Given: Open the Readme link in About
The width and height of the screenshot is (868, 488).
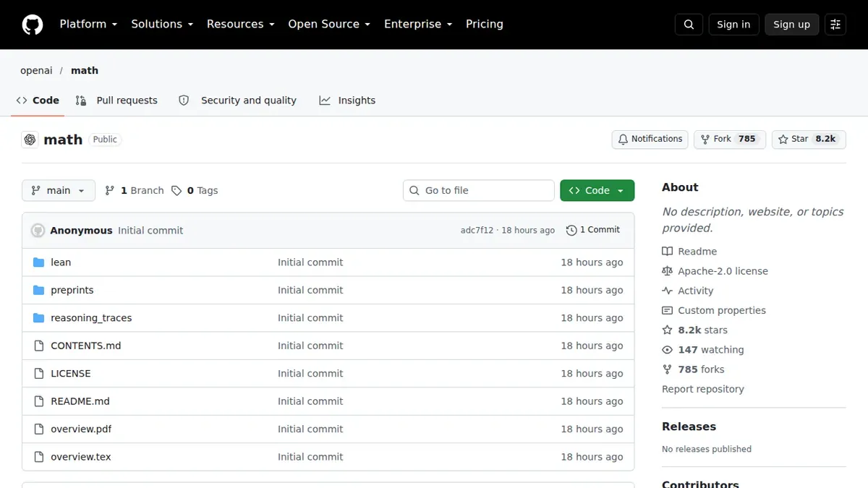Looking at the screenshot, I should 697,252.
